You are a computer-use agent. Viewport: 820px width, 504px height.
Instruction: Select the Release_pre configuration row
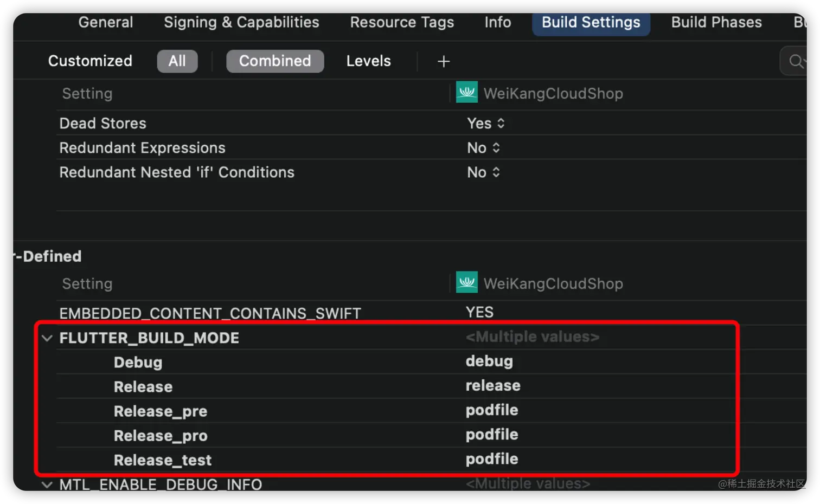pyautogui.click(x=161, y=411)
